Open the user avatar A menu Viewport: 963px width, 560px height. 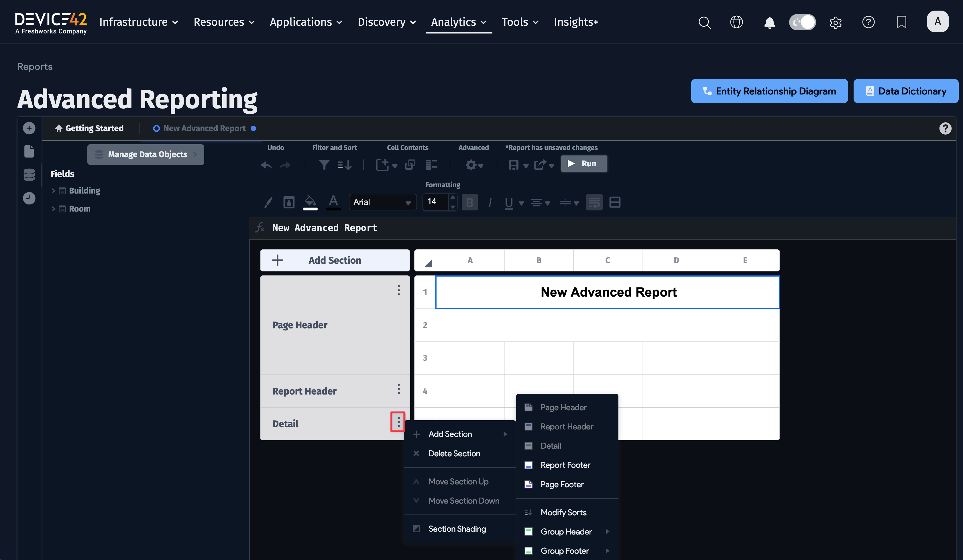click(x=938, y=22)
